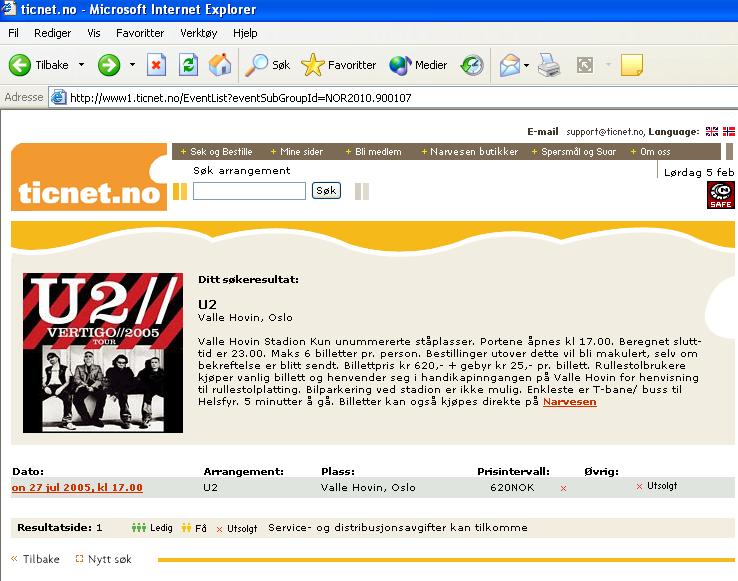The image size is (738, 581).
Task: Switch language with Norwegian flag icon
Action: [729, 132]
